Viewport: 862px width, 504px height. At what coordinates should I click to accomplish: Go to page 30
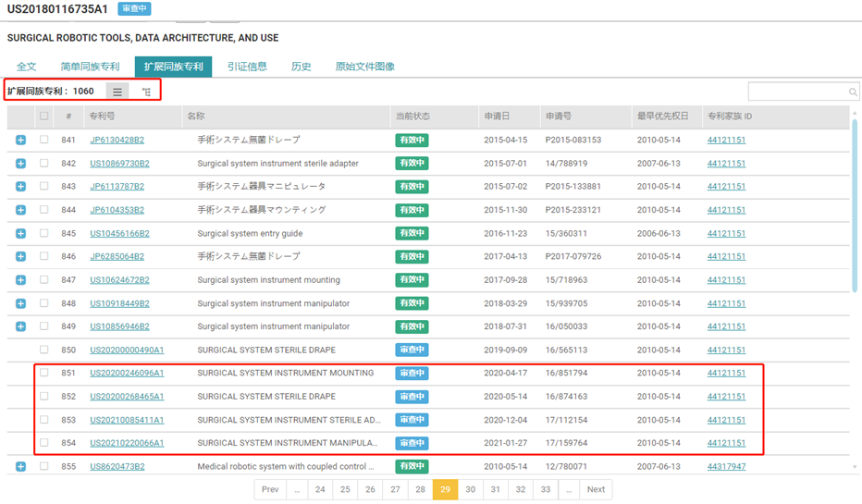pyautogui.click(x=470, y=489)
